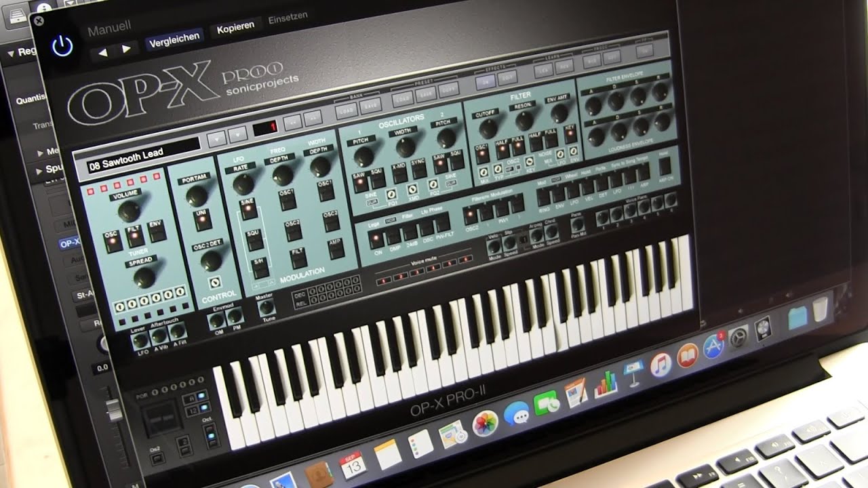Click the BANK SAVE button

370,104
